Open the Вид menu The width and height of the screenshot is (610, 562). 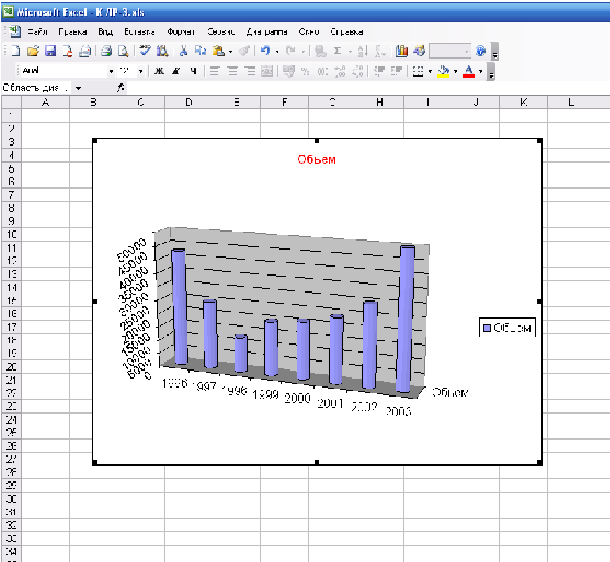coord(105,32)
